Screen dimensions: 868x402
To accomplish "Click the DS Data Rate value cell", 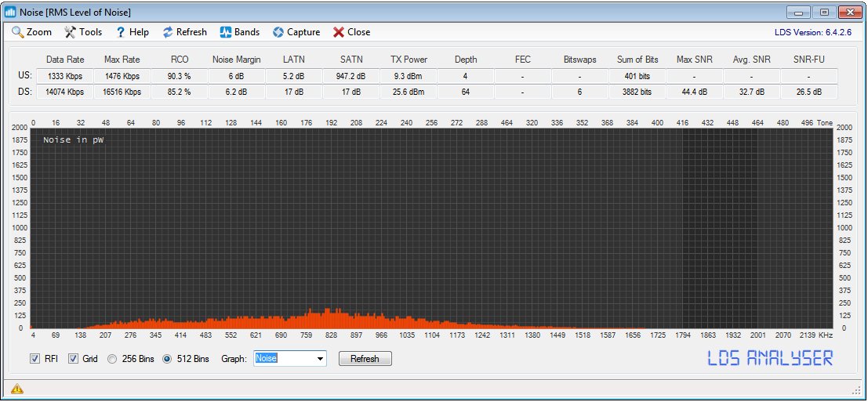I will pyautogui.click(x=65, y=92).
